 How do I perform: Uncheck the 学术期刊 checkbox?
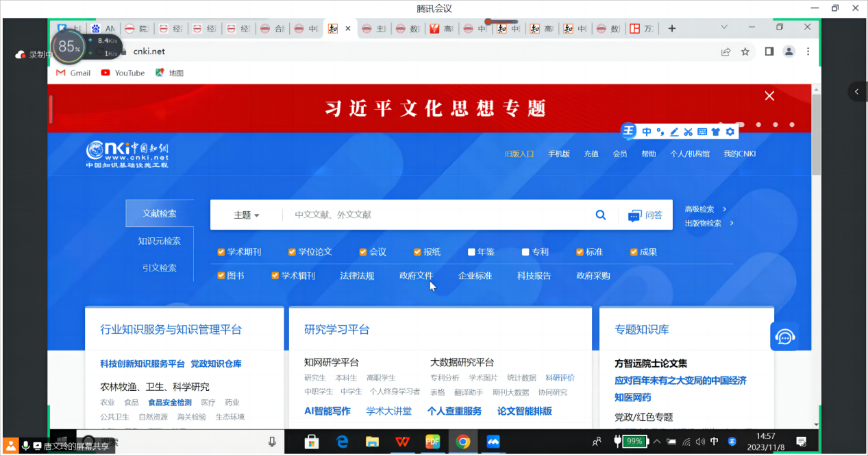coord(221,252)
